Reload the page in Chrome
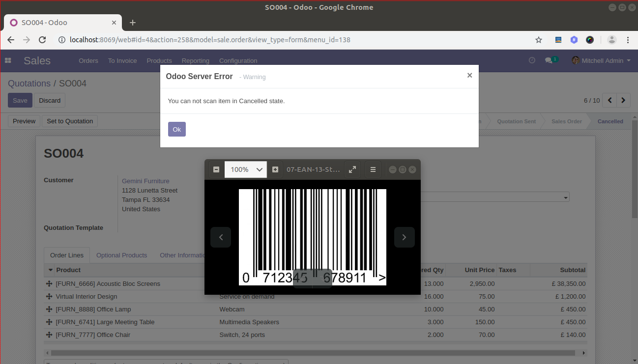Image resolution: width=638 pixels, height=364 pixels. [42, 40]
